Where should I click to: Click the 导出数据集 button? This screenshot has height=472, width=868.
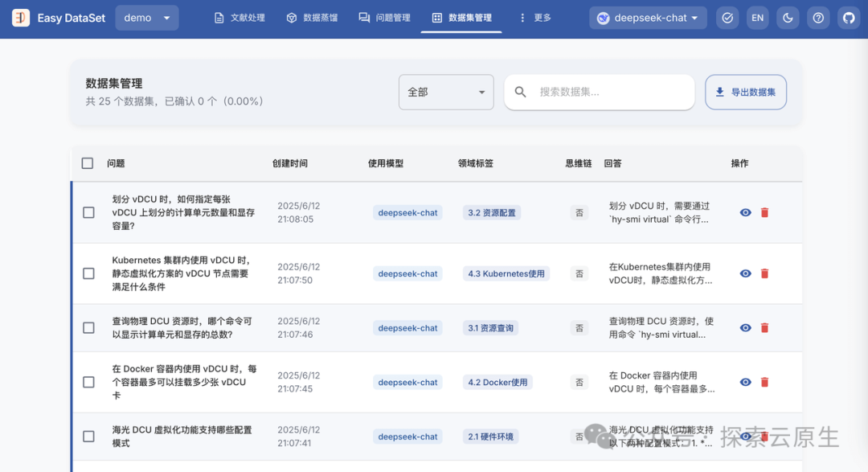745,92
